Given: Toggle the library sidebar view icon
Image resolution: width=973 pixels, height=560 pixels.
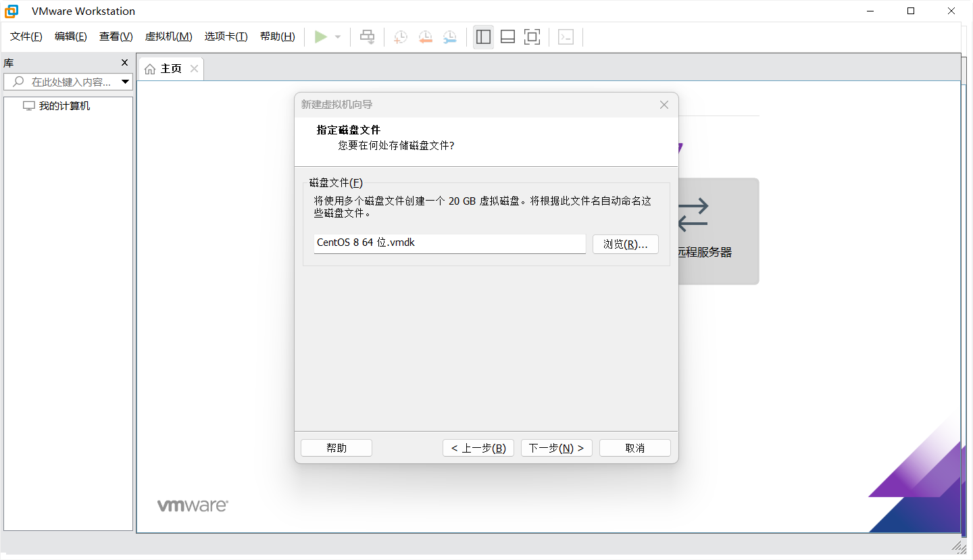Looking at the screenshot, I should (483, 37).
